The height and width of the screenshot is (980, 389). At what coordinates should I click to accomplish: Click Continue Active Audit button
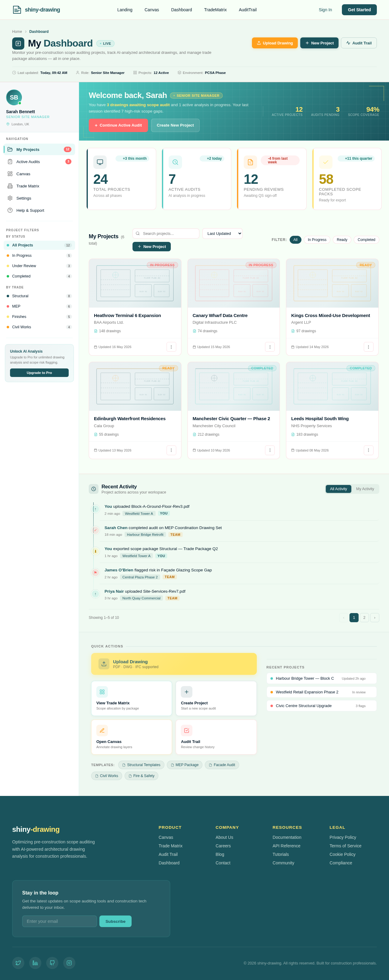tap(118, 125)
